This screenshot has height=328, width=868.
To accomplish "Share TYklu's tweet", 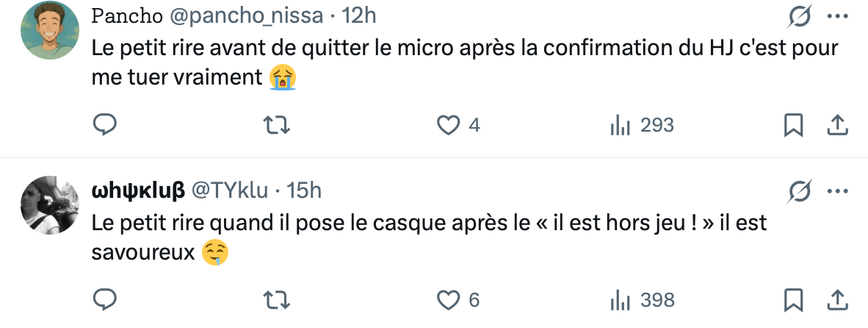I will tap(837, 300).
